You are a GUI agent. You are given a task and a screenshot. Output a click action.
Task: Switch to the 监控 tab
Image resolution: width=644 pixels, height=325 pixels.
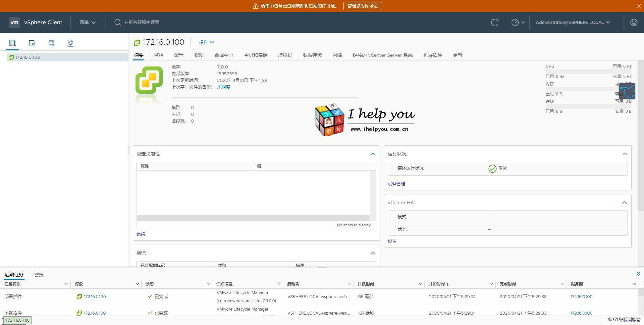click(159, 55)
